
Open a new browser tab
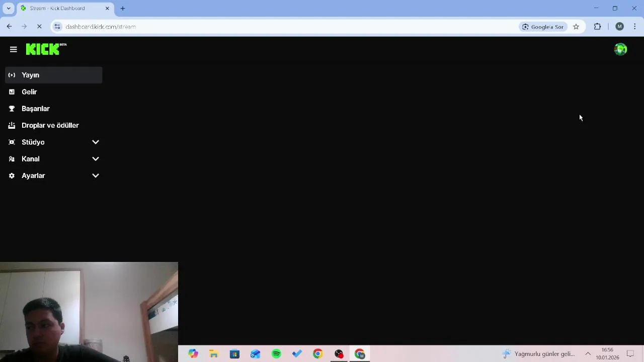click(122, 8)
